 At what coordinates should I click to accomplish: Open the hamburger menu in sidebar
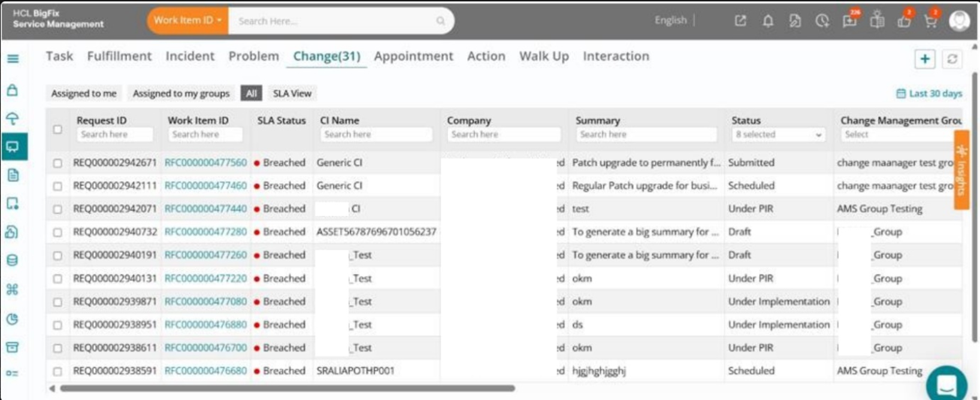coord(13,59)
